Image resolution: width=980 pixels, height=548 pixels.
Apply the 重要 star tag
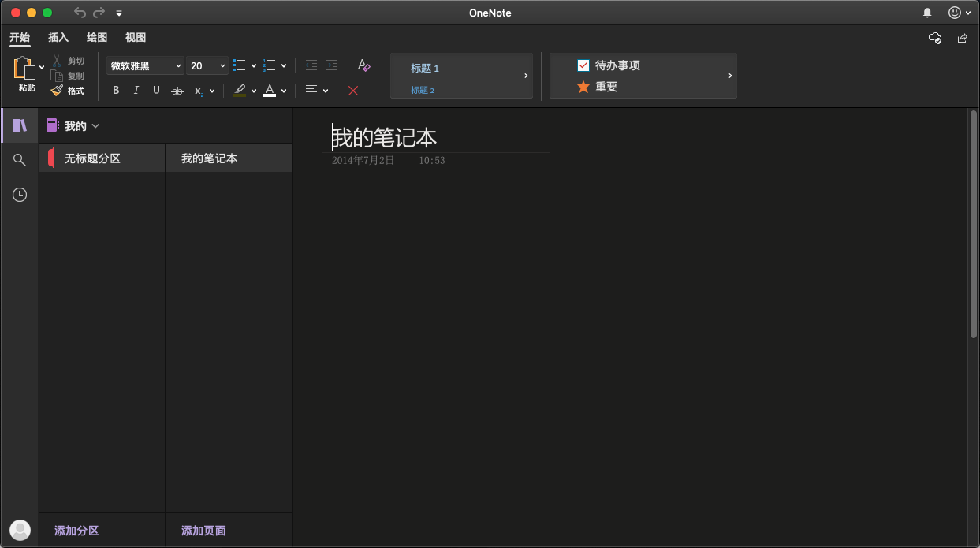(583, 87)
